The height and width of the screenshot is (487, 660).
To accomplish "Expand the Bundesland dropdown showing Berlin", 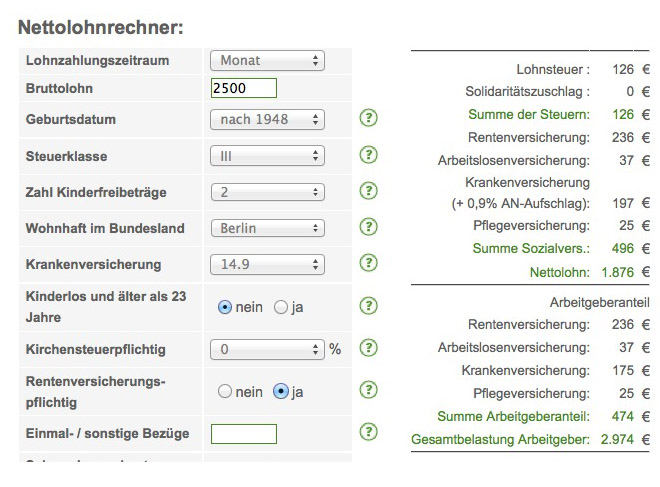I will pyautogui.click(x=267, y=228).
